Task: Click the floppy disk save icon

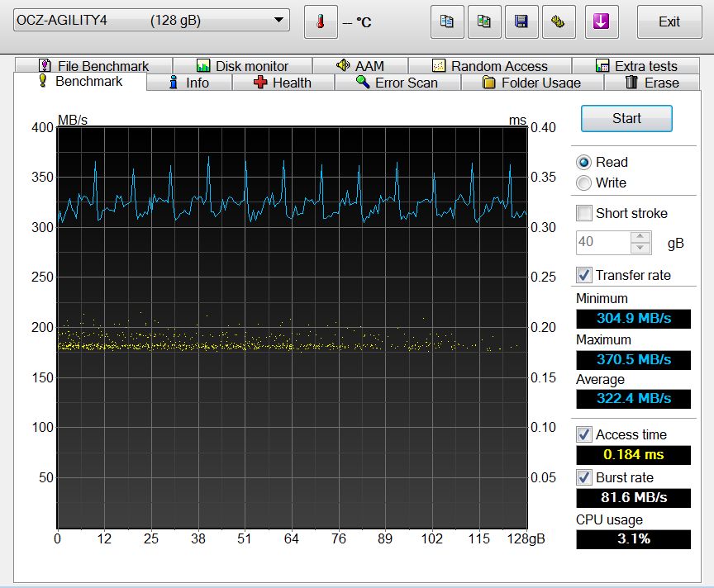Action: (x=521, y=22)
